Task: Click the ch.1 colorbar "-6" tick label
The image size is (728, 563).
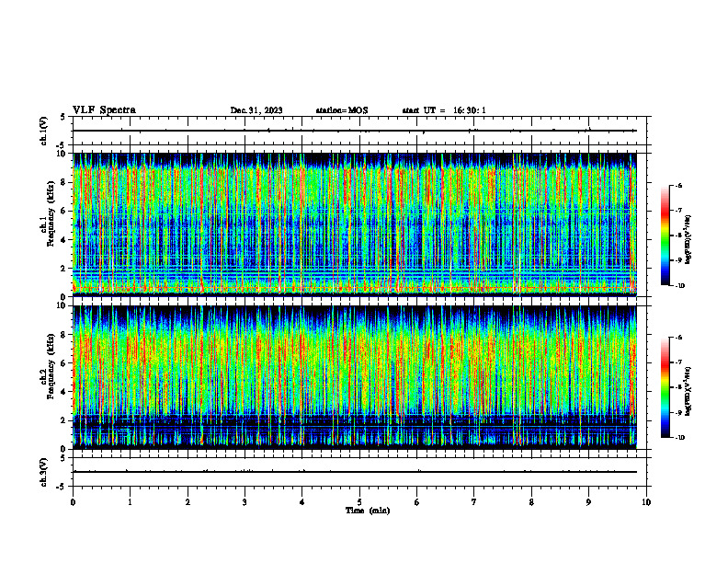Action: pos(679,186)
